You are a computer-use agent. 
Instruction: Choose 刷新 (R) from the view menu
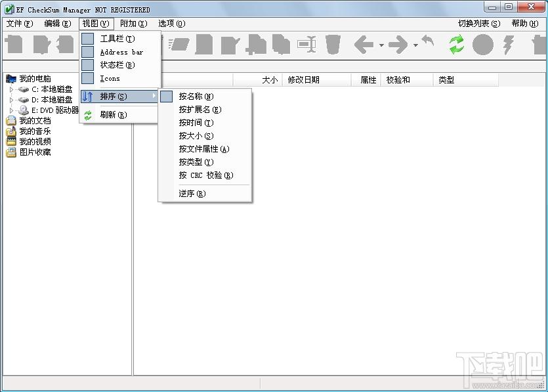point(119,115)
